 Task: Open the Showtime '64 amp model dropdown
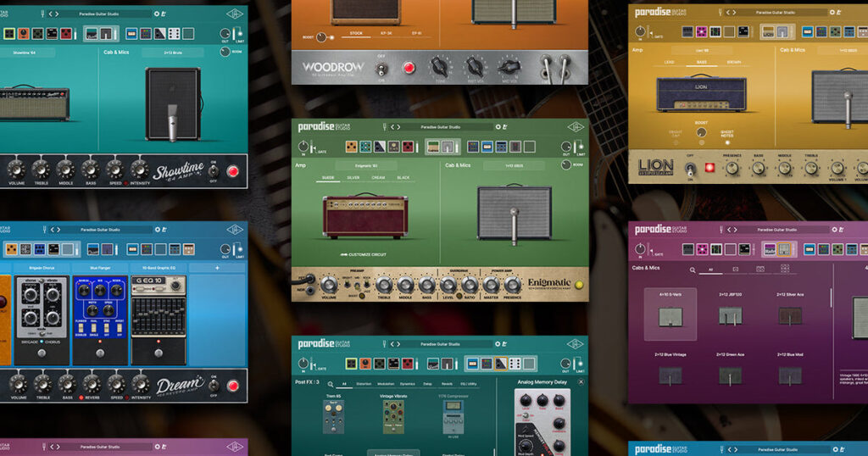point(27,53)
